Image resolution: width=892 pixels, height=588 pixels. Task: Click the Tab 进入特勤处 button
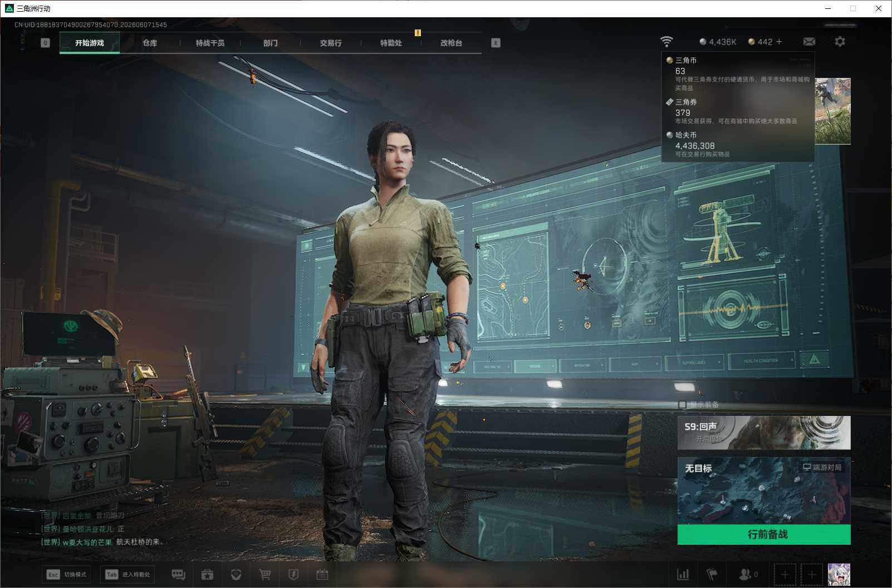pyautogui.click(x=128, y=574)
